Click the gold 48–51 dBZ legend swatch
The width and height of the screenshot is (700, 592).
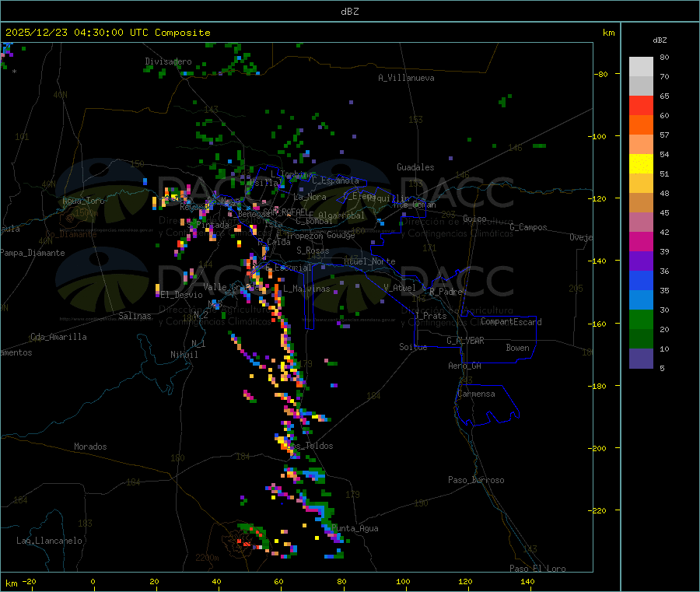pos(641,184)
